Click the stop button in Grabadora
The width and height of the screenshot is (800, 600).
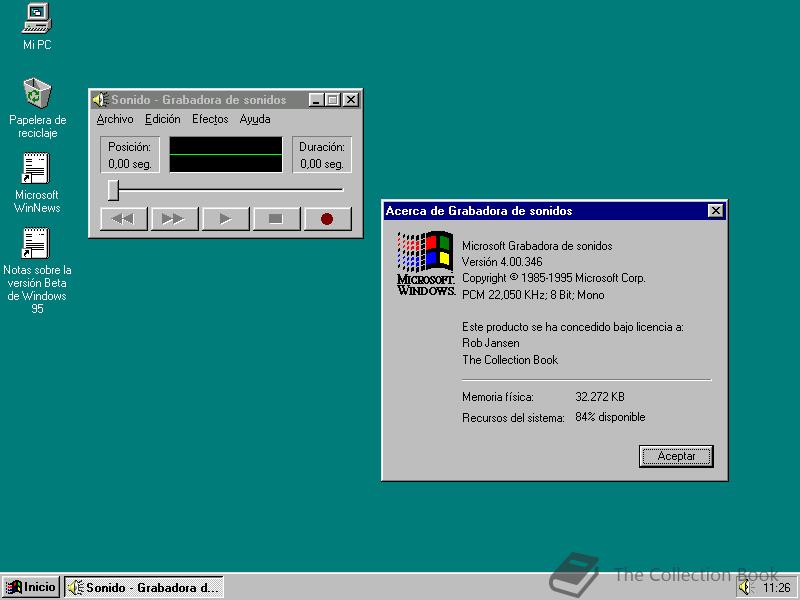point(276,219)
